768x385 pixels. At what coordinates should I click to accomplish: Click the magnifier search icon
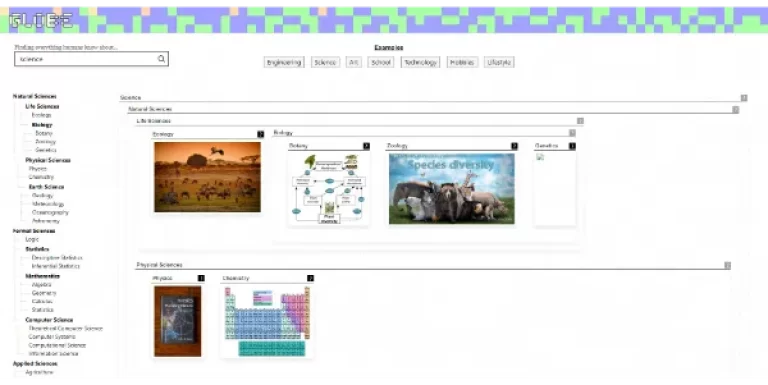pos(161,59)
